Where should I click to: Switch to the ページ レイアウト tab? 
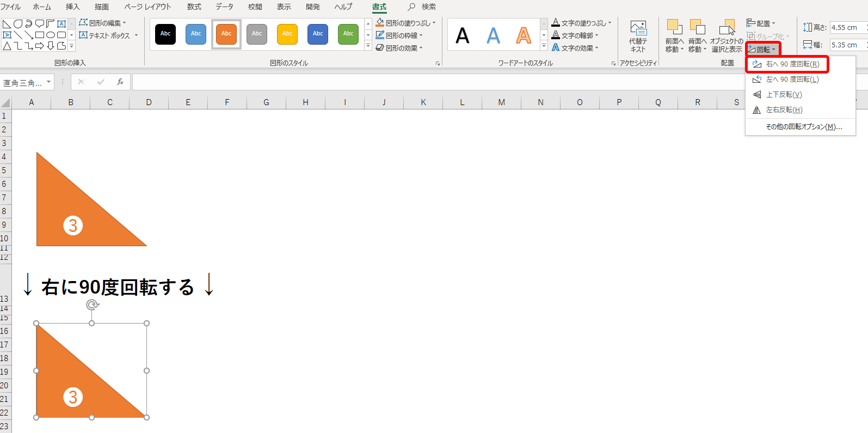[147, 7]
